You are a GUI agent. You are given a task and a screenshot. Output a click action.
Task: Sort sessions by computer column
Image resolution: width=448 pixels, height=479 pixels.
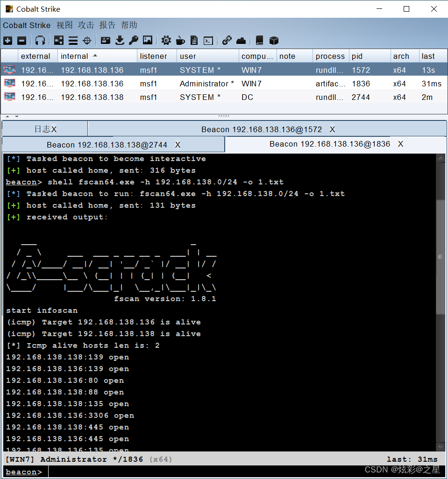257,56
